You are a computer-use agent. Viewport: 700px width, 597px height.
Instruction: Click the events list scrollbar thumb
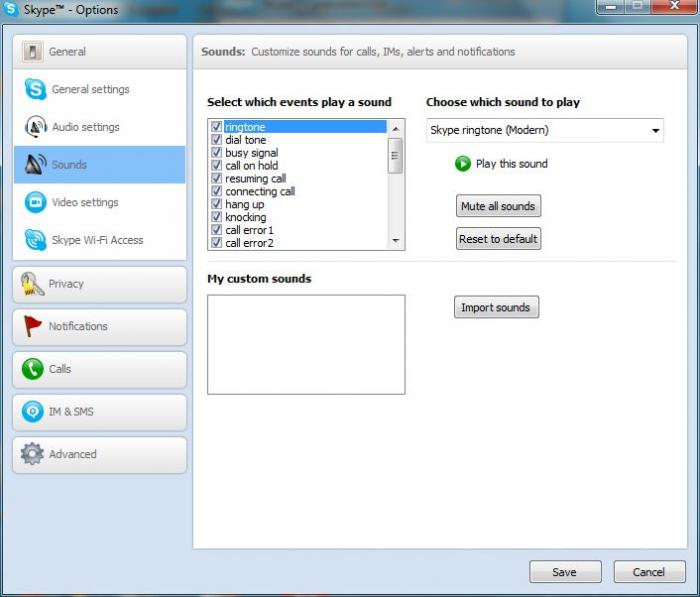coord(395,155)
